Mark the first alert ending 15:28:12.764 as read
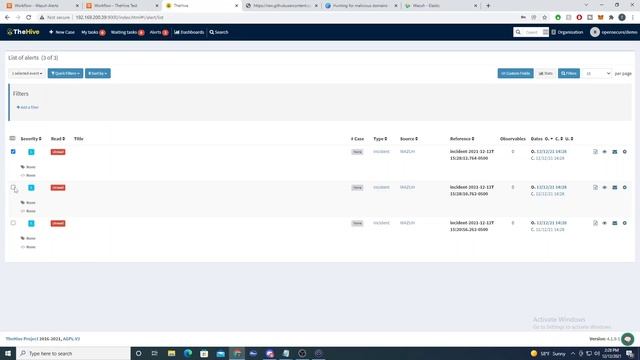640x360 pixels. [604, 152]
